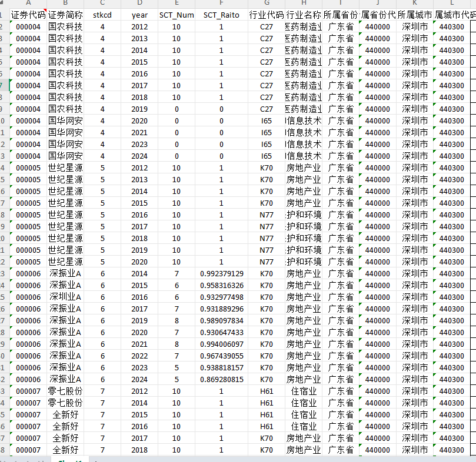The height and width of the screenshot is (462, 476).
Task: Click the SCT_Raito header cell
Action: coord(221,15)
